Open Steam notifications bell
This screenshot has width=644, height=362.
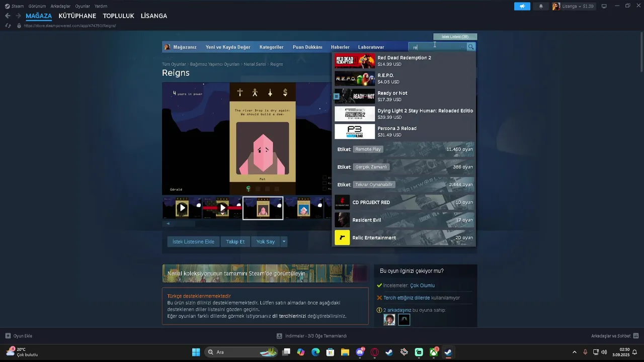[541, 6]
